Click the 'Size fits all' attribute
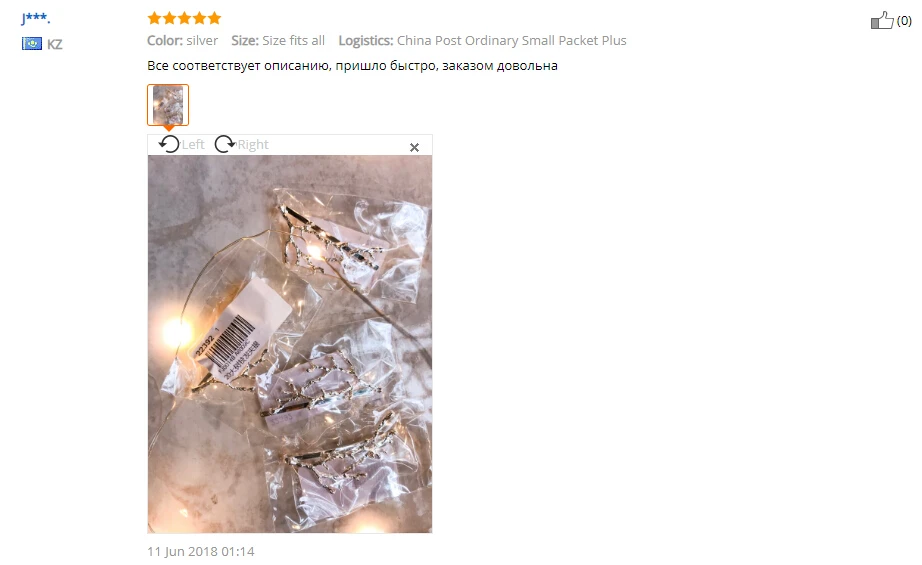Image resolution: width=922 pixels, height=565 pixels. (293, 41)
